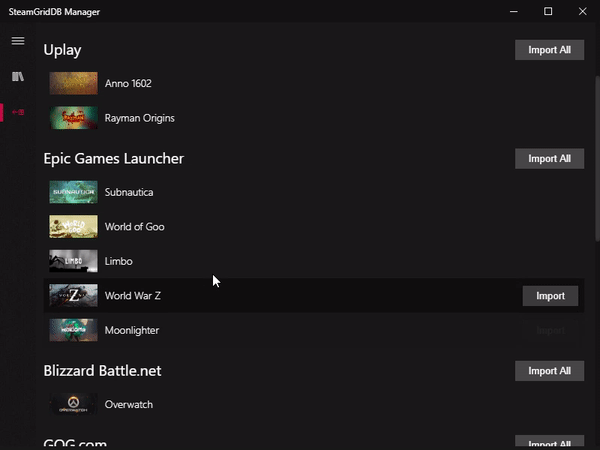The width and height of the screenshot is (600, 450).
Task: Click the Rayman Origins thumbnail
Action: pos(73,118)
